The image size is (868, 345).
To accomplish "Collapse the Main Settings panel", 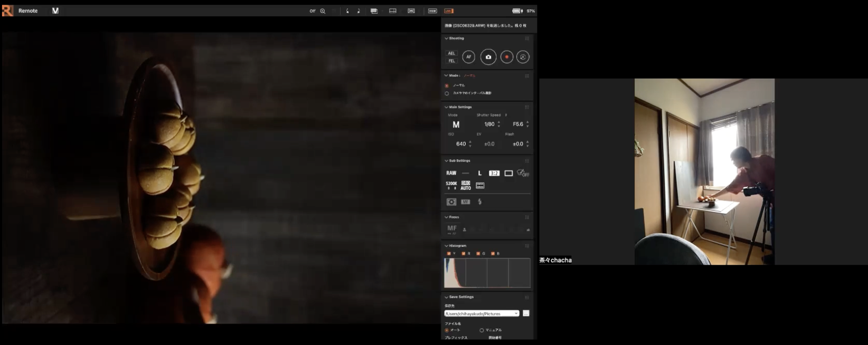I will 446,107.
